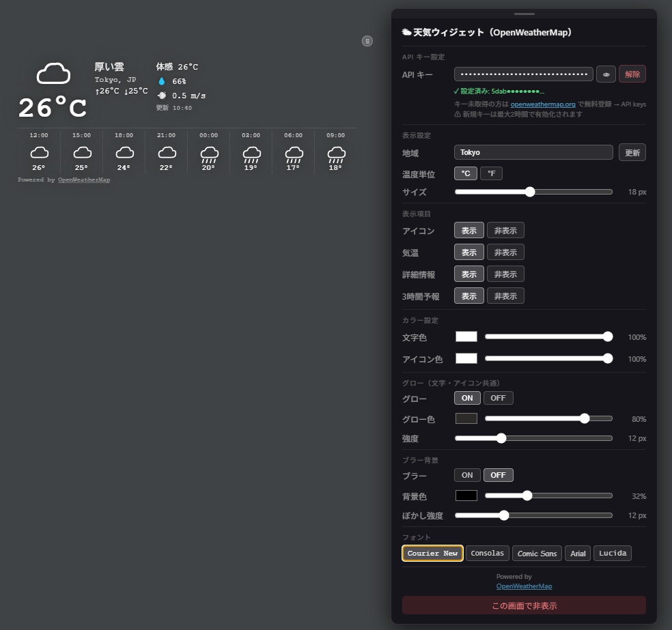672x630 pixels.
Task: Select °F temperature unit
Action: click(x=492, y=173)
